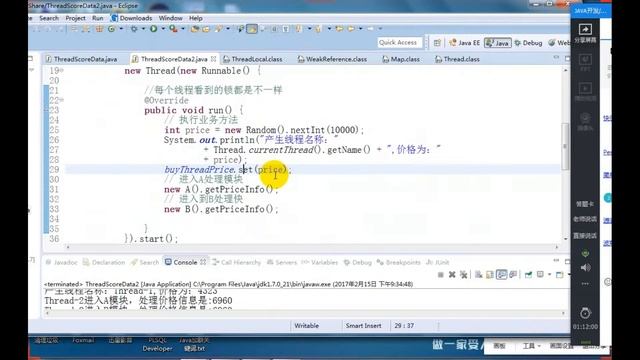Open the Search view tab in bottom panel
Viewport: 640px width, 360px height.
click(145, 262)
